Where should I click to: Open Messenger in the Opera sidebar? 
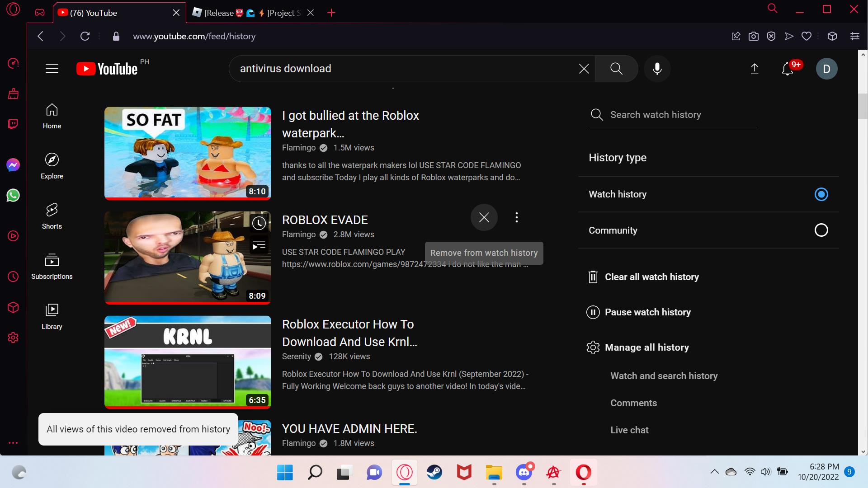(x=13, y=165)
